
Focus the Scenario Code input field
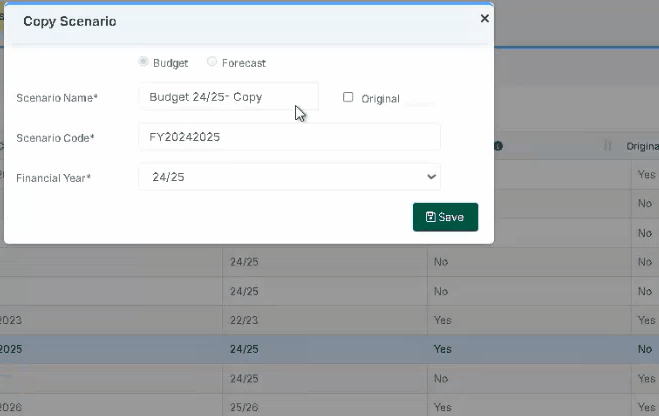click(x=289, y=137)
